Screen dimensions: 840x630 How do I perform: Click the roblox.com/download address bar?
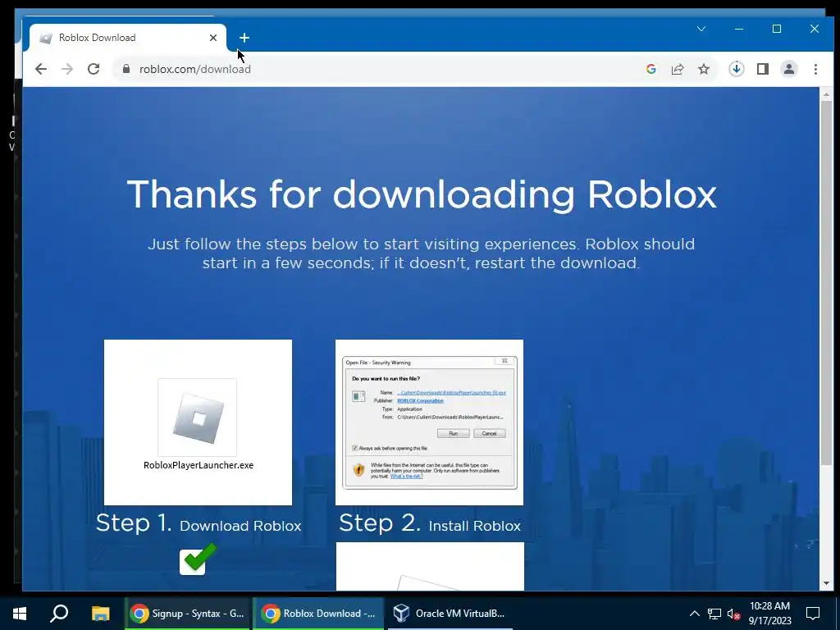(x=375, y=69)
